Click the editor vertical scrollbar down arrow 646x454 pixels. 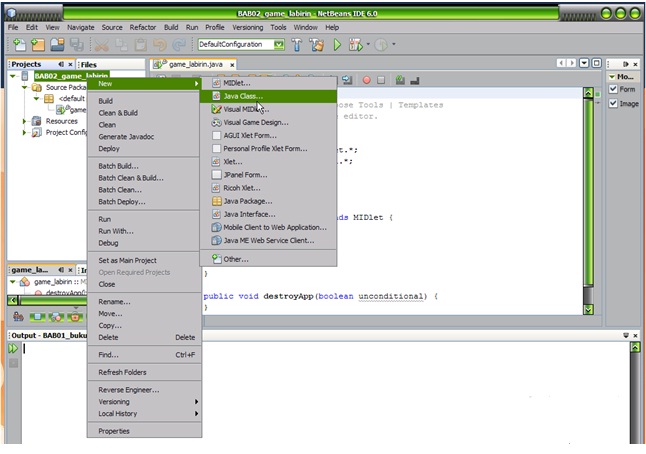(588, 309)
